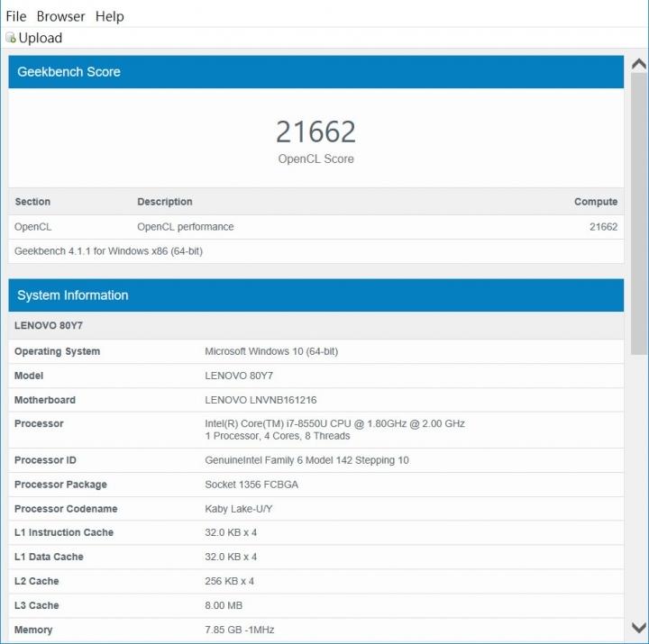The height and width of the screenshot is (644, 649).
Task: Open the File menu
Action: [x=16, y=16]
